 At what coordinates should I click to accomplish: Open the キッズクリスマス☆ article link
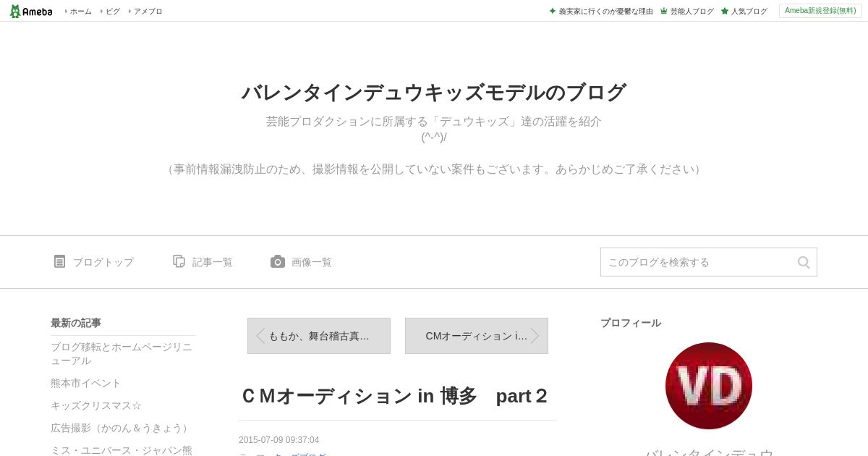coord(96,405)
